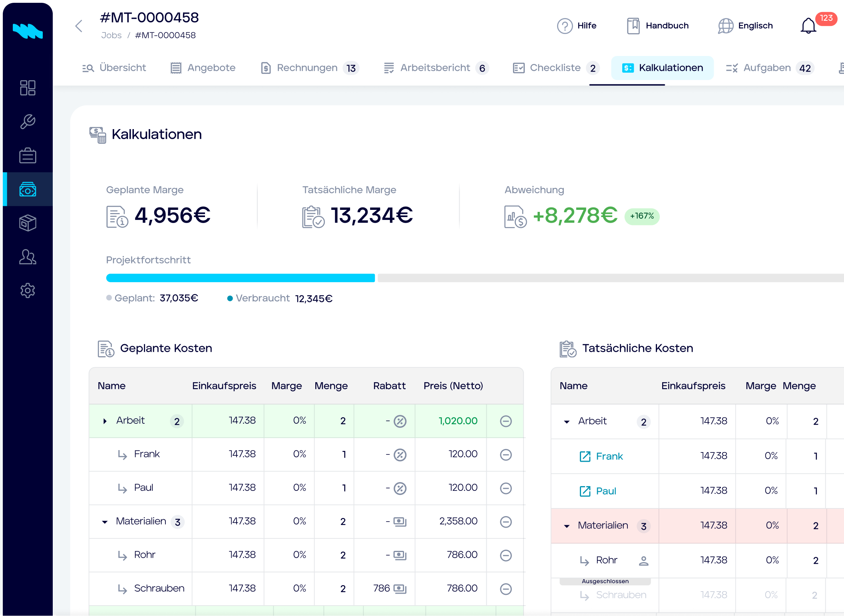Open the dashboard grid icon in sidebar
Image resolution: width=844 pixels, height=616 pixels.
pyautogui.click(x=28, y=88)
